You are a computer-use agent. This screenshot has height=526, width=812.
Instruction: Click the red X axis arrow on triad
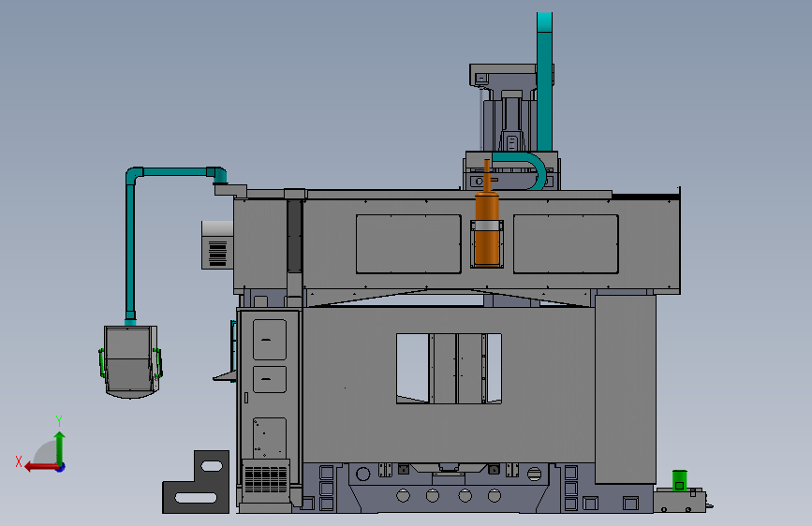[x=40, y=467]
